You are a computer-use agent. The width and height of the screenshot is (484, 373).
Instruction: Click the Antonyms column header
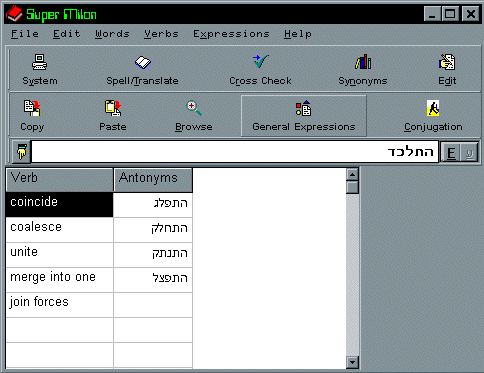(x=153, y=180)
